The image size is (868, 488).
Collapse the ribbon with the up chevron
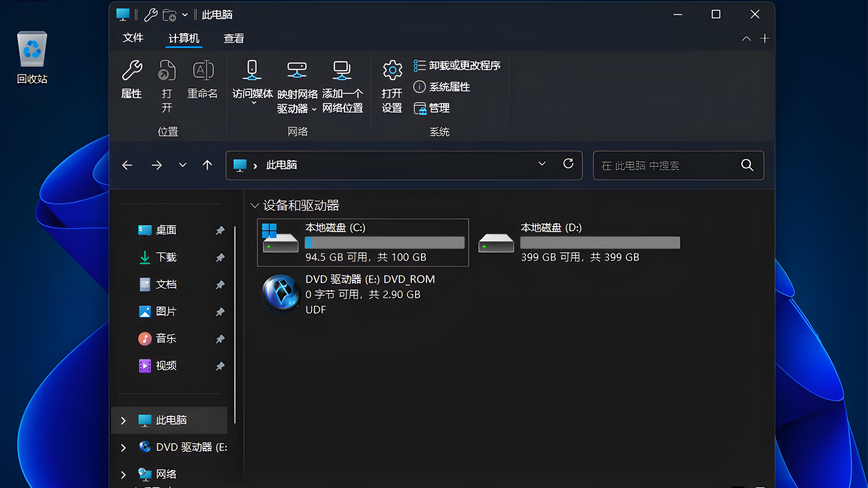pyautogui.click(x=746, y=39)
